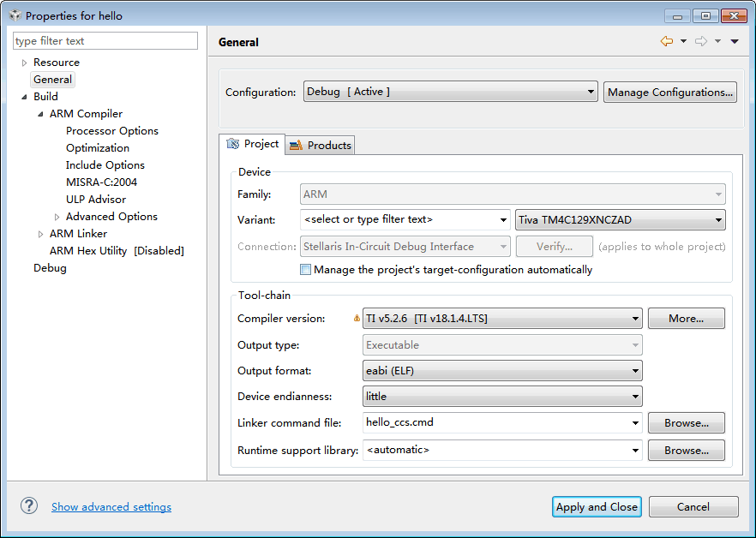Open the Compiler version dropdown
Viewport: 756px width, 538px height.
pyautogui.click(x=502, y=319)
